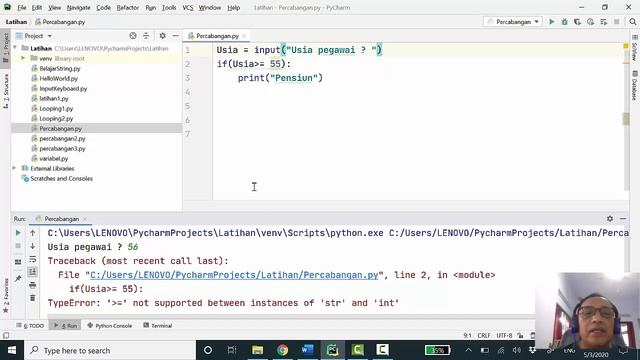Collapse the Latihan project root
The image size is (640, 360).
(x=16, y=48)
